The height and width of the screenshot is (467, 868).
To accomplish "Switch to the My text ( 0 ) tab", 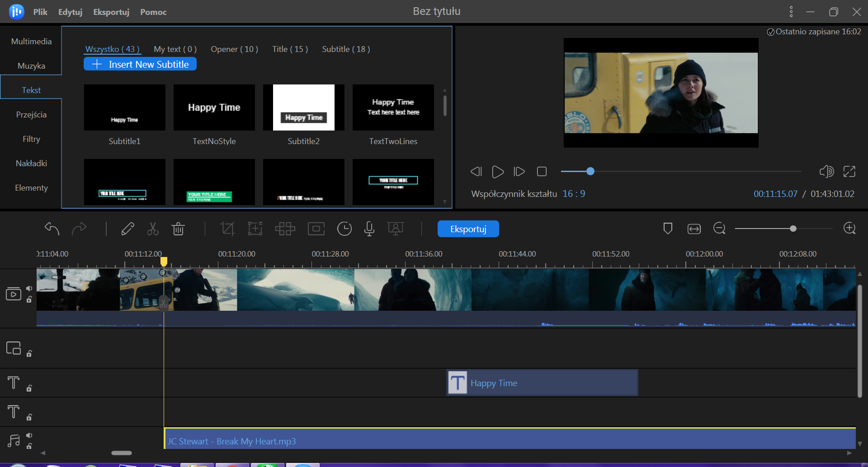I will coord(175,49).
